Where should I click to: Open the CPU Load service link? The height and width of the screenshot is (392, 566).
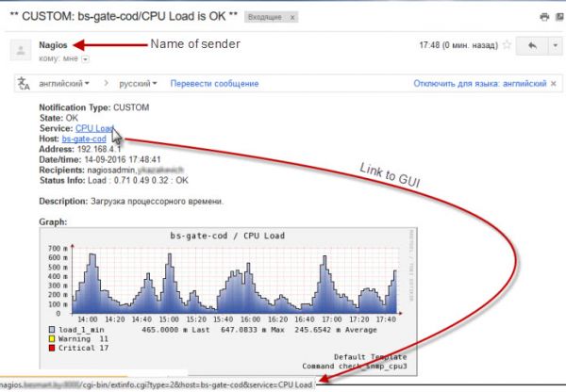coord(94,129)
